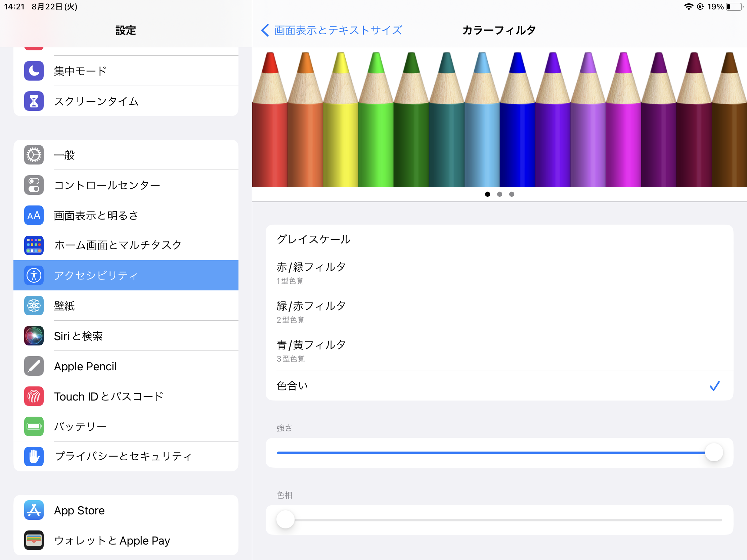
Task: Click the 色相 hue slider thumb
Action: [x=285, y=520]
